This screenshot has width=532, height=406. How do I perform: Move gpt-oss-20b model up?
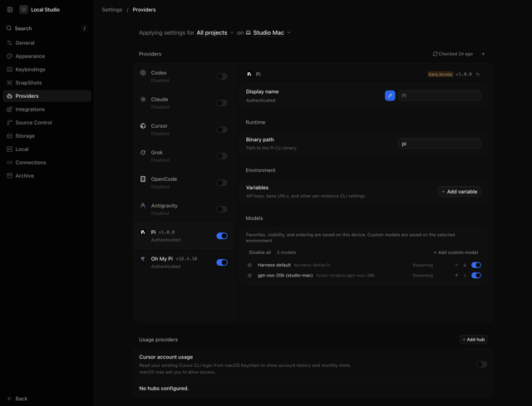click(x=456, y=276)
